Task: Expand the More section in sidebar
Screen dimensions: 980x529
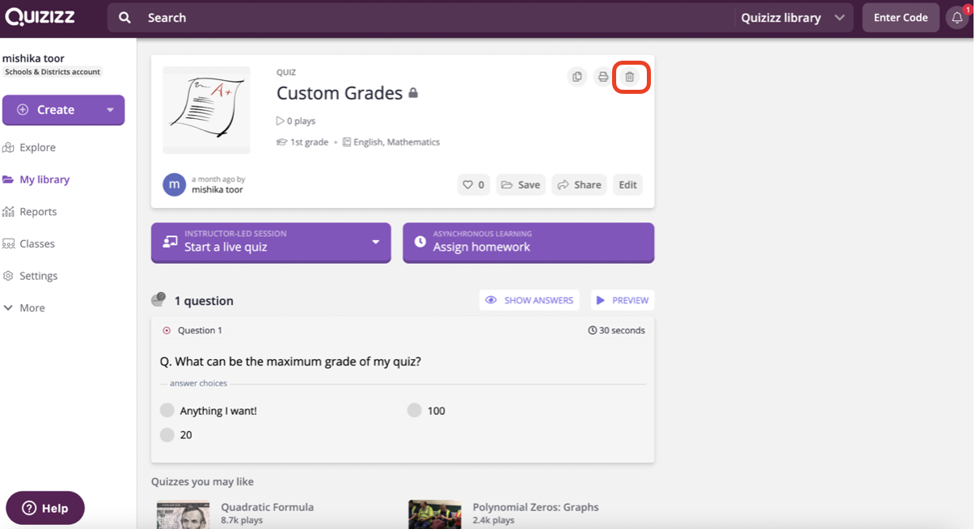Action: tap(32, 308)
